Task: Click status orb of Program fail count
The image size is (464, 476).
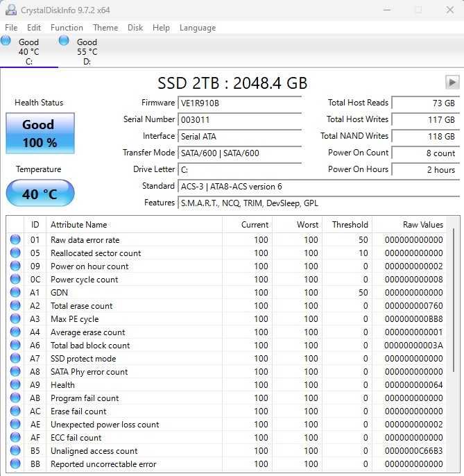Action: point(15,398)
